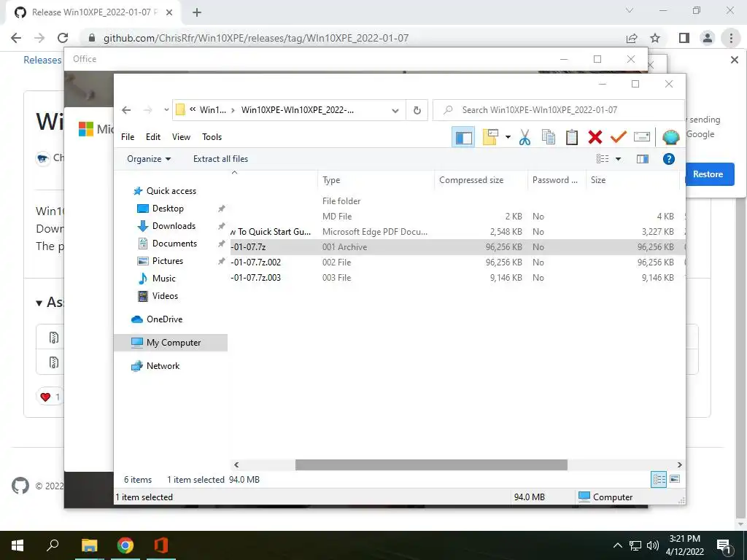Select OneDrive in the navigation pane
The width and height of the screenshot is (747, 560).
pos(164,319)
